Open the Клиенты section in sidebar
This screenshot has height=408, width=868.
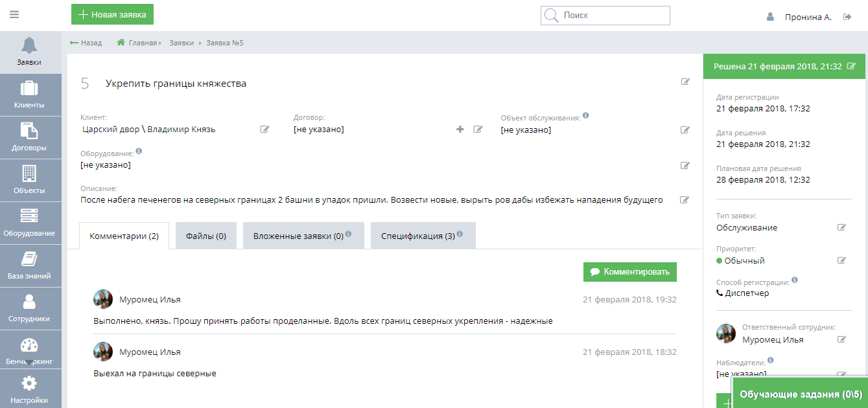pyautogui.click(x=30, y=95)
